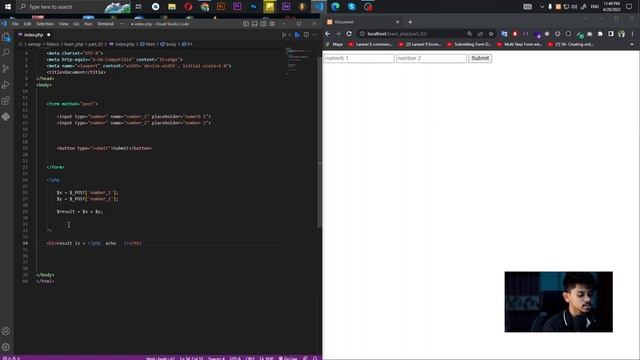
Task: Open Microsoft Edge from the taskbar
Action: 335,7
